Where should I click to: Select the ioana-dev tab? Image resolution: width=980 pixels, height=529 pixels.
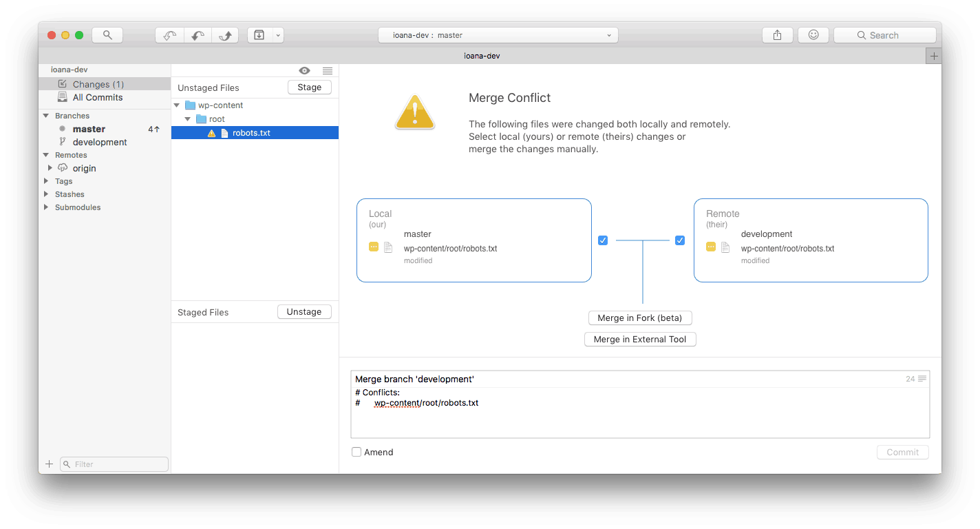click(482, 56)
